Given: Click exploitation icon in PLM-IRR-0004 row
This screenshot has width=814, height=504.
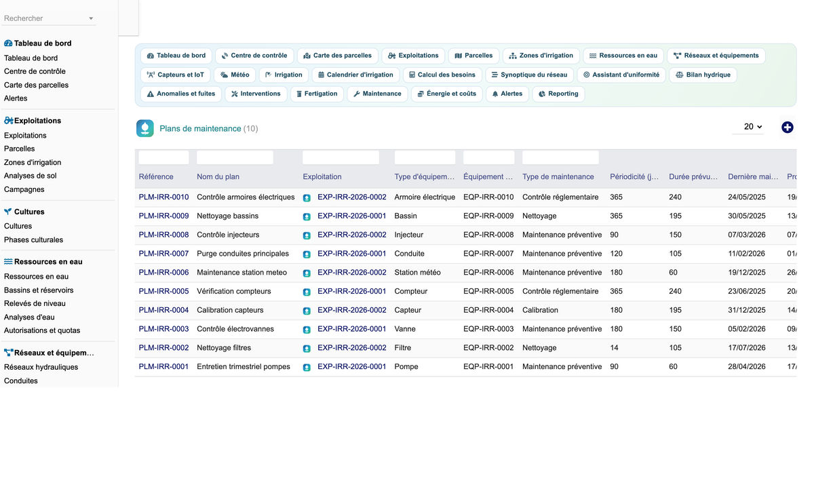Looking at the screenshot, I should pyautogui.click(x=307, y=311).
